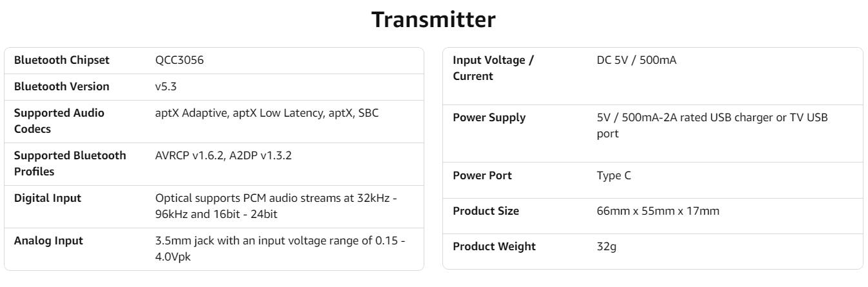Click the Analog Input label
Screen dimensions: 868x287
[x=48, y=241]
